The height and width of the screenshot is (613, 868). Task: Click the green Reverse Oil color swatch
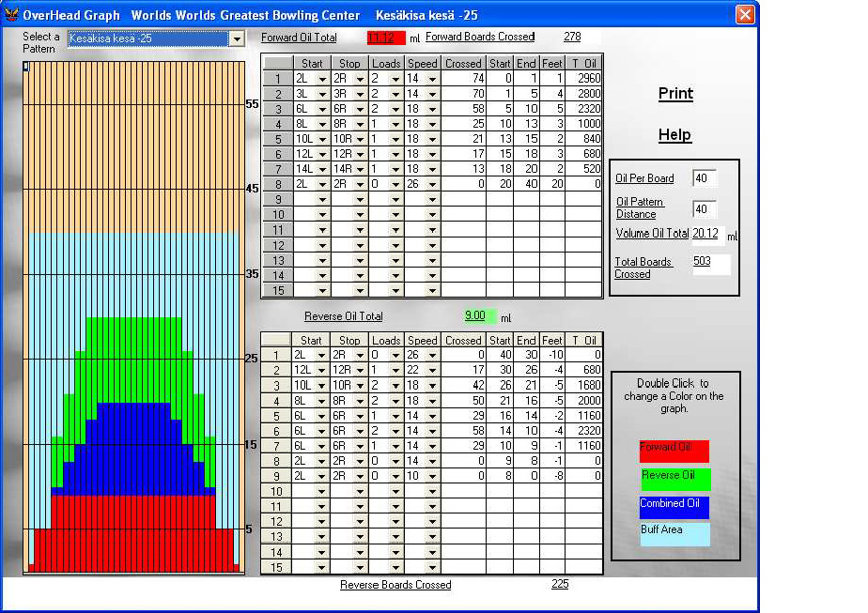pos(674,479)
